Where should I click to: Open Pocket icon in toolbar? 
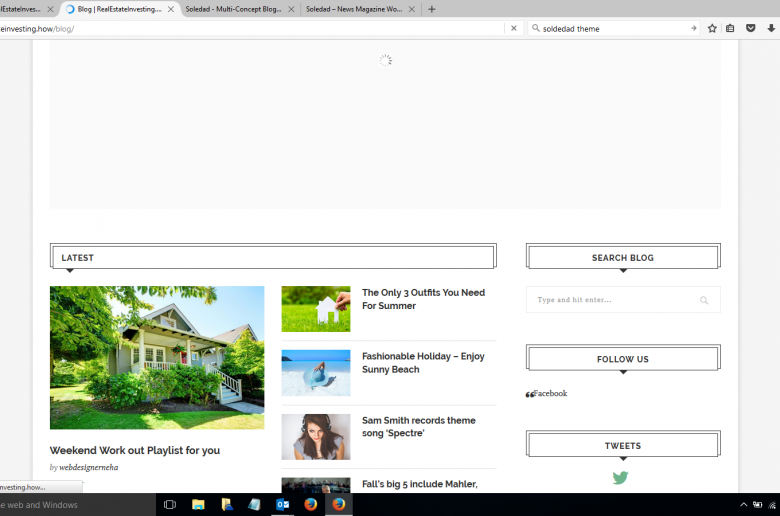[x=751, y=28]
